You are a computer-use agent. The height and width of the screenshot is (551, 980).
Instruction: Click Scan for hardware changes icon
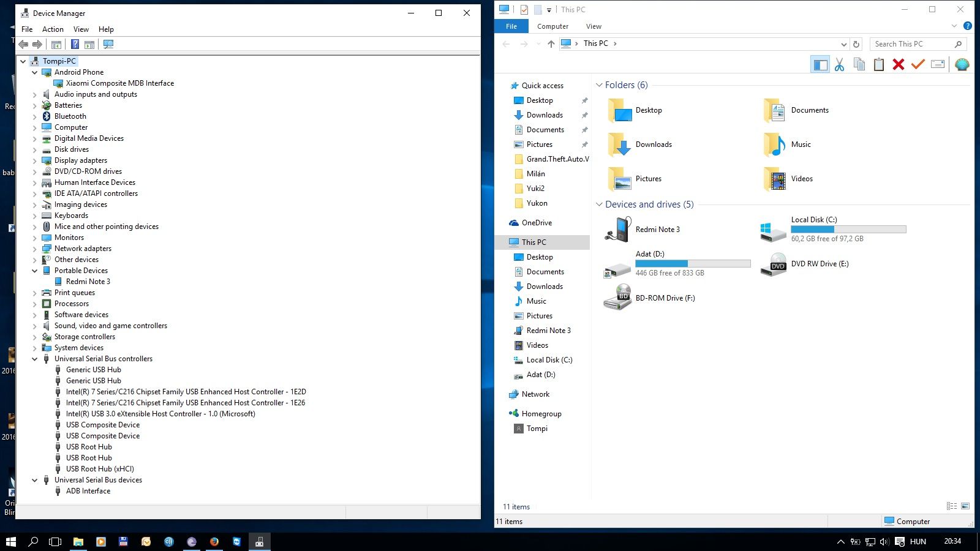click(108, 44)
